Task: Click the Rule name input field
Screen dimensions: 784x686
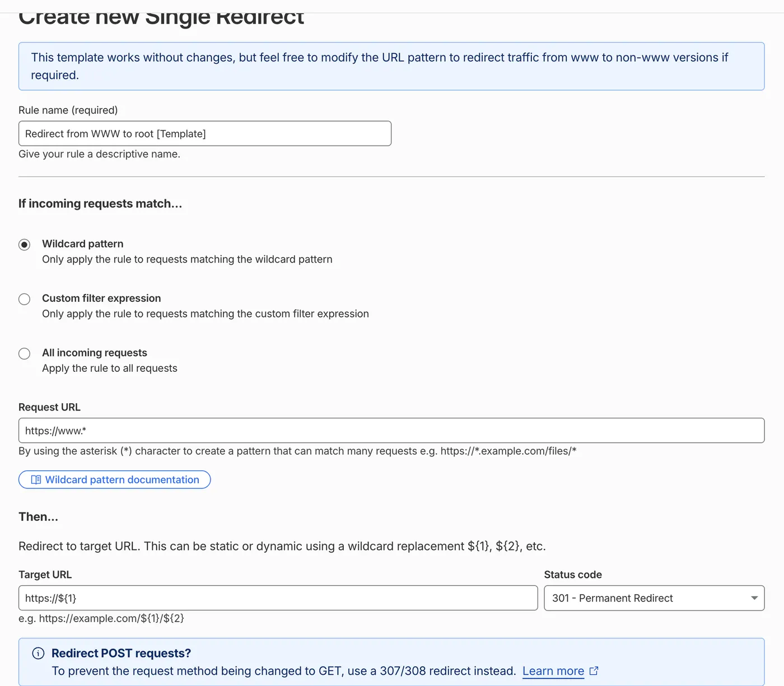Action: 205,134
